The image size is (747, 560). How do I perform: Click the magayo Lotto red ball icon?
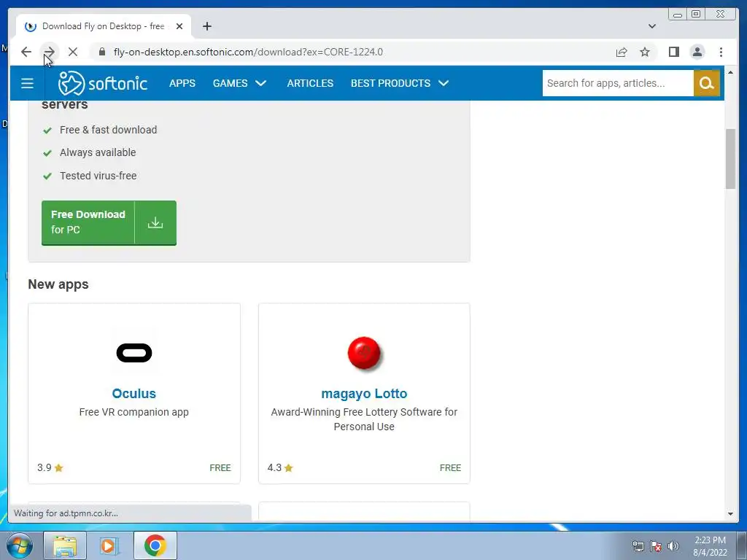(x=364, y=353)
